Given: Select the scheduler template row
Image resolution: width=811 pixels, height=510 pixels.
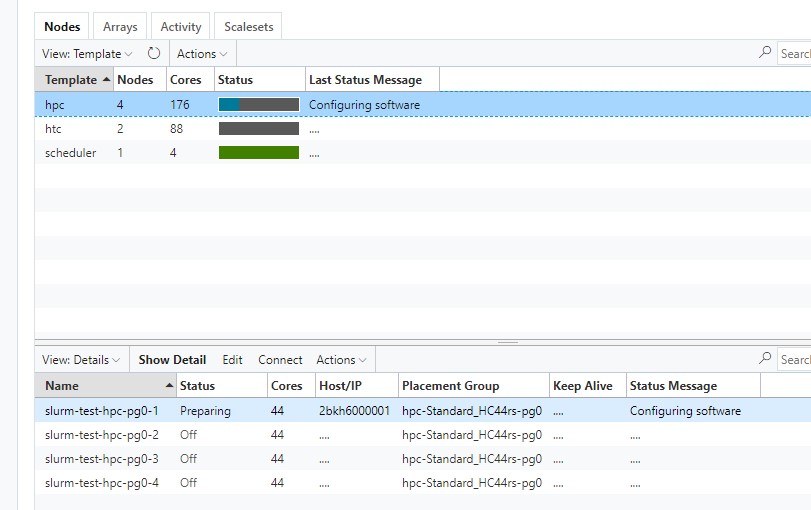Looking at the screenshot, I should (71, 153).
